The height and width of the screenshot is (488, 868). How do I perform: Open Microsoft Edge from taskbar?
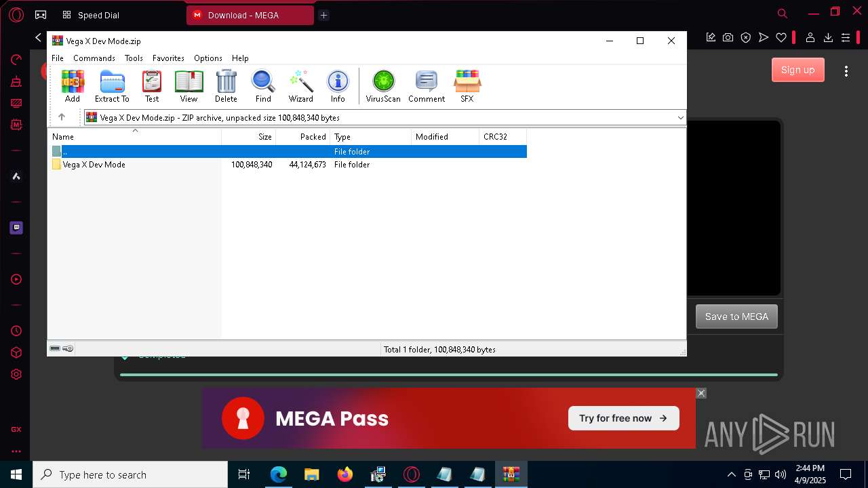point(279,474)
